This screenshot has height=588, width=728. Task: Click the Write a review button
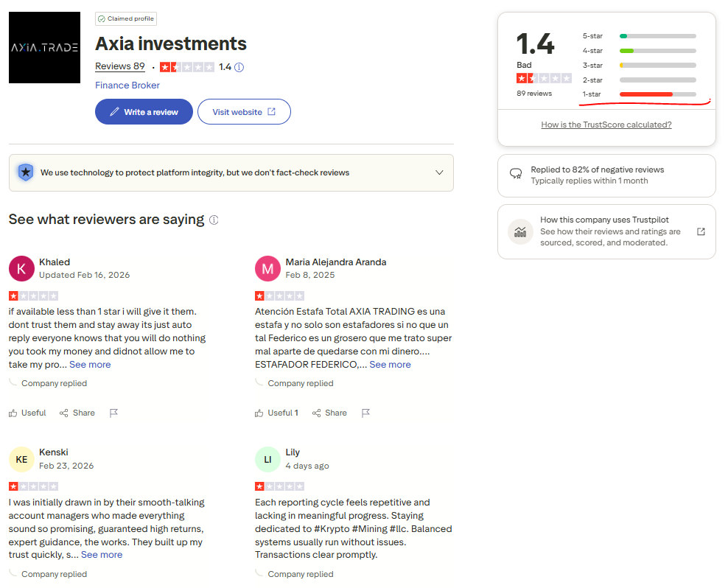(144, 112)
